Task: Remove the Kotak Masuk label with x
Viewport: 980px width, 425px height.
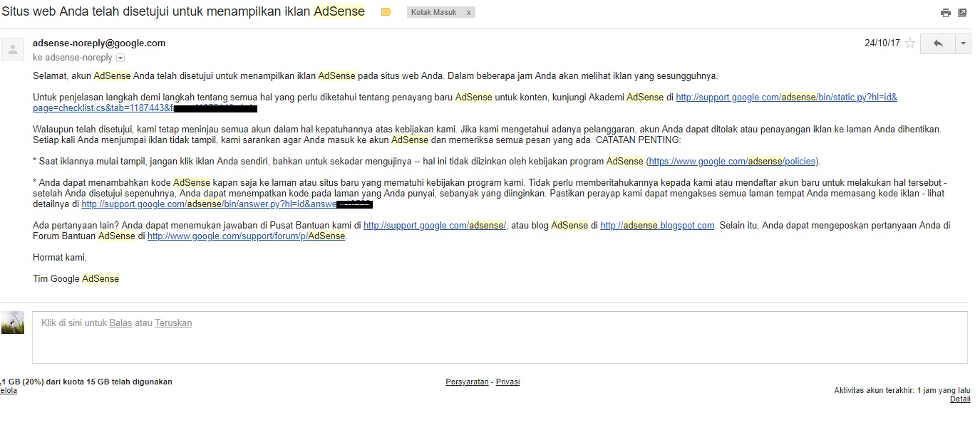Action: coord(468,13)
